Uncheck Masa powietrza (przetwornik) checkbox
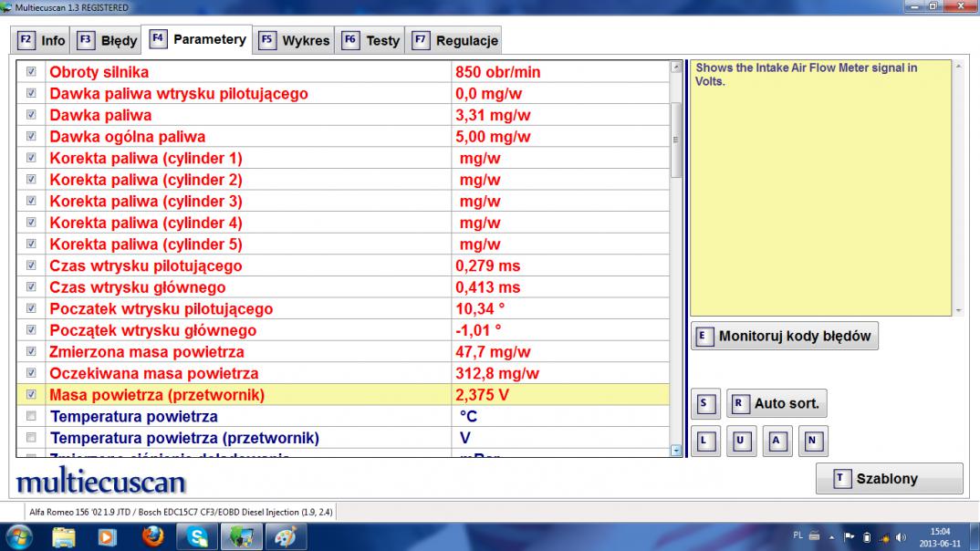Image resolution: width=980 pixels, height=551 pixels. click(32, 395)
